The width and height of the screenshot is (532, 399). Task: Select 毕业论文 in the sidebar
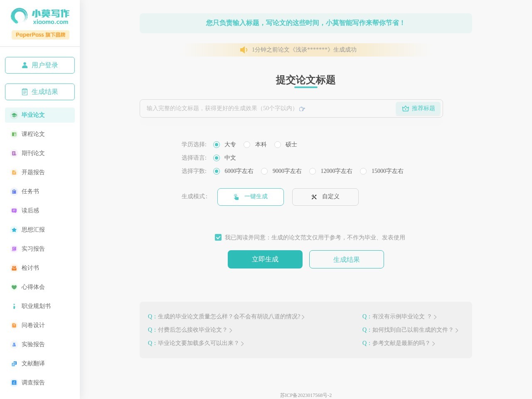[33, 115]
